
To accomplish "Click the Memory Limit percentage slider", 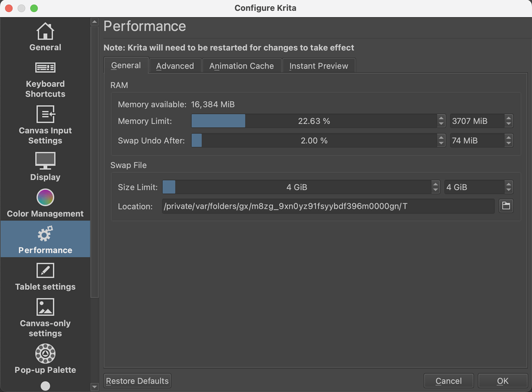I will (x=314, y=121).
